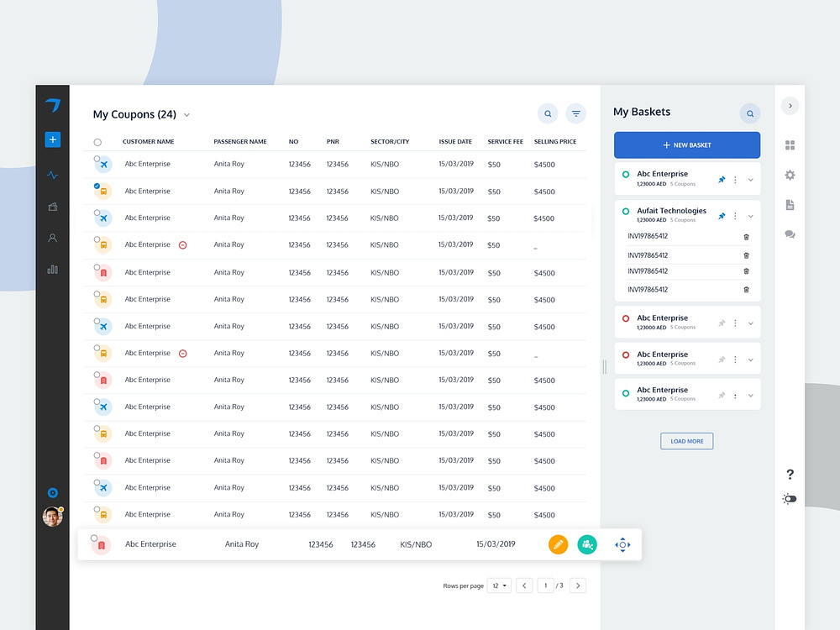The image size is (840, 630).
Task: Toggle dark mode switch at bottom right
Action: point(789,498)
